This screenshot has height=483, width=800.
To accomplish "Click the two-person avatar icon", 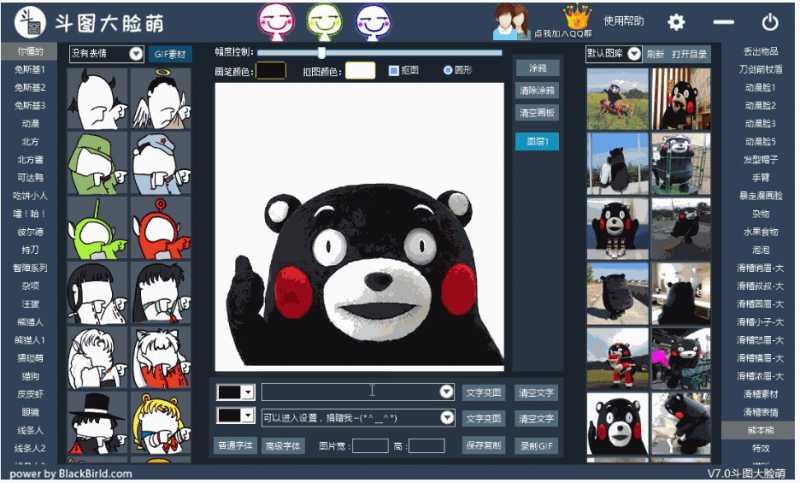I will (x=511, y=21).
